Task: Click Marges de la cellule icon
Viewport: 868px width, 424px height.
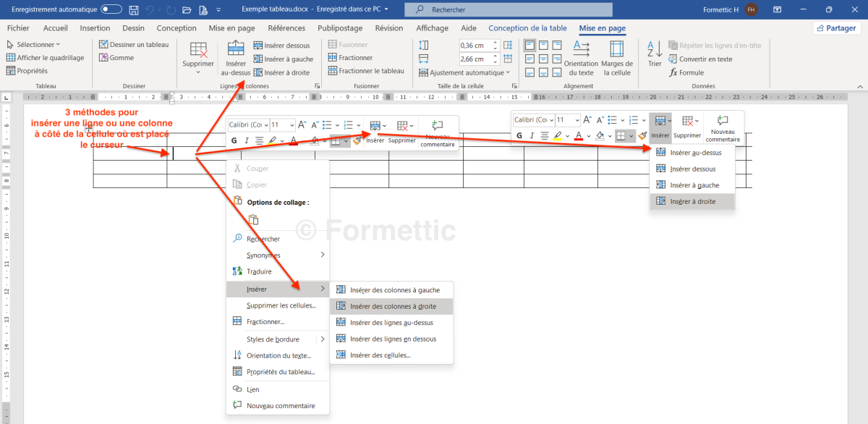Action: 616,50
